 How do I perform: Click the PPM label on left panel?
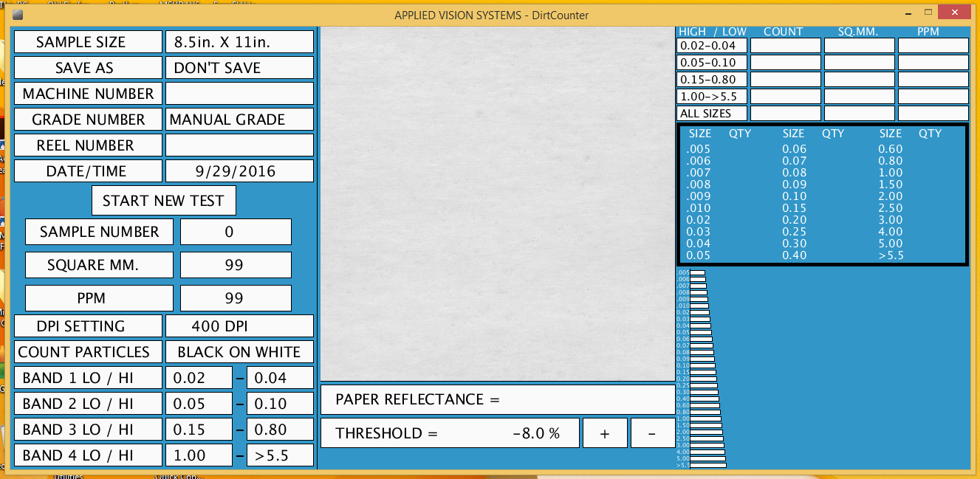pos(99,298)
